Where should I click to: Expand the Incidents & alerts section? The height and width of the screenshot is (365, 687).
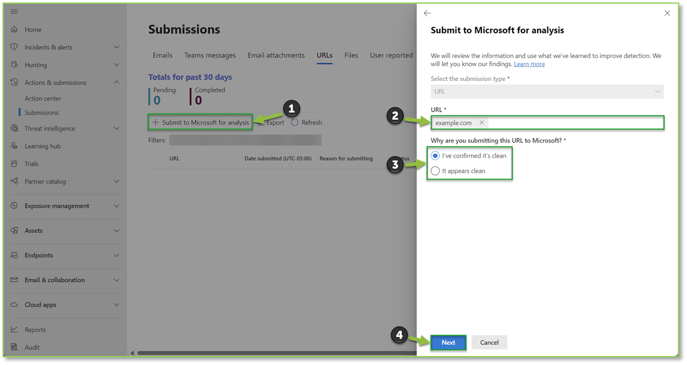click(x=117, y=47)
